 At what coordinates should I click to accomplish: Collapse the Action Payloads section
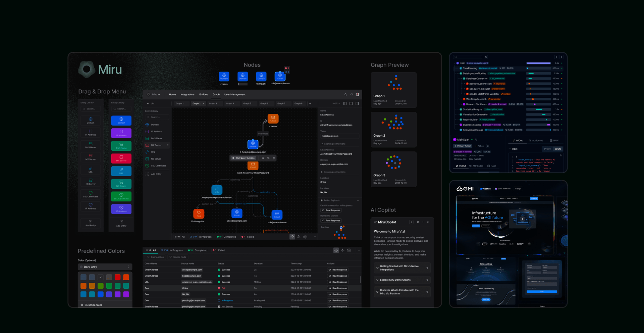pyautogui.click(x=358, y=200)
